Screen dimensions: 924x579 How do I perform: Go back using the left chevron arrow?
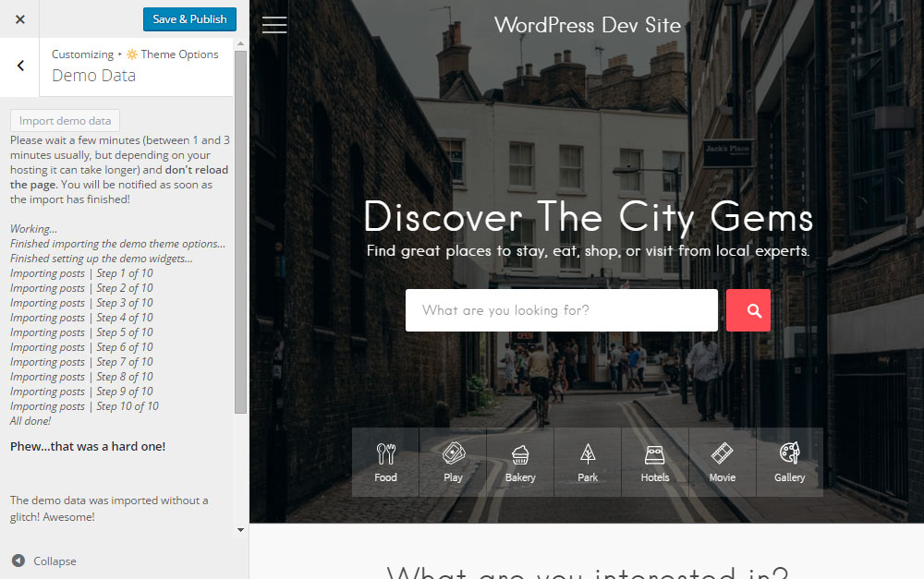coord(20,66)
